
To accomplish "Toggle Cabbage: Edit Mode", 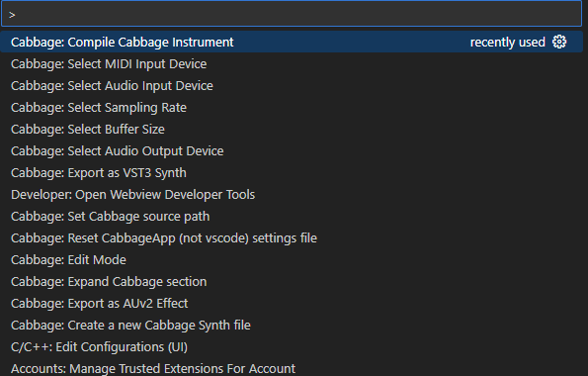I will pos(292,260).
